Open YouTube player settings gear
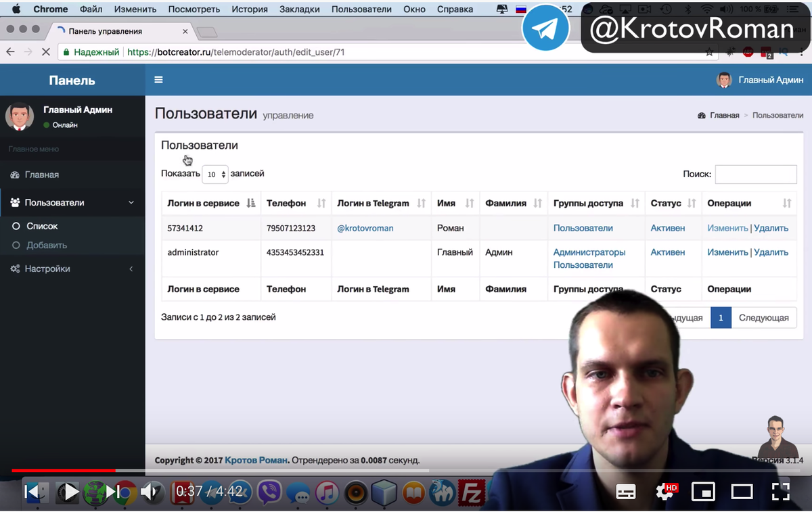 click(667, 492)
